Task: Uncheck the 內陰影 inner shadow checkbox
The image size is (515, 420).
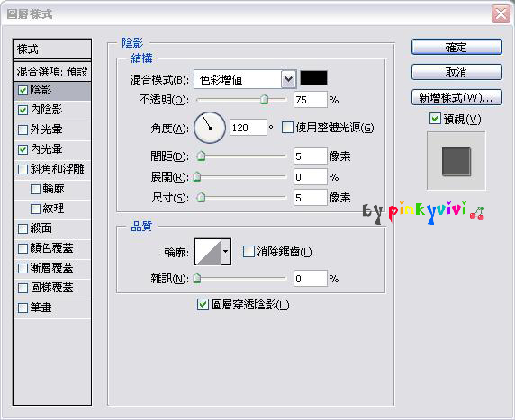Action: [x=23, y=110]
